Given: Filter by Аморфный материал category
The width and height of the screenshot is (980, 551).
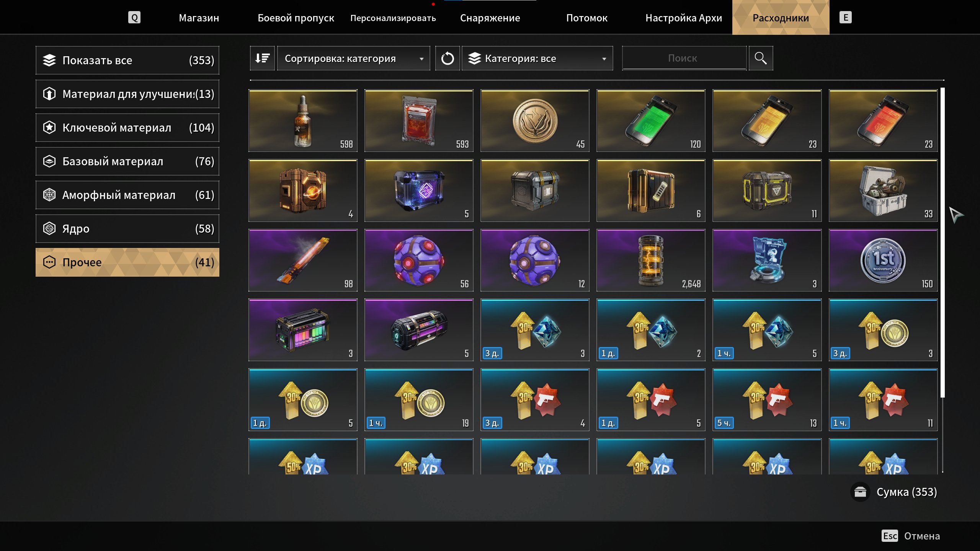Looking at the screenshot, I should pyautogui.click(x=127, y=195).
